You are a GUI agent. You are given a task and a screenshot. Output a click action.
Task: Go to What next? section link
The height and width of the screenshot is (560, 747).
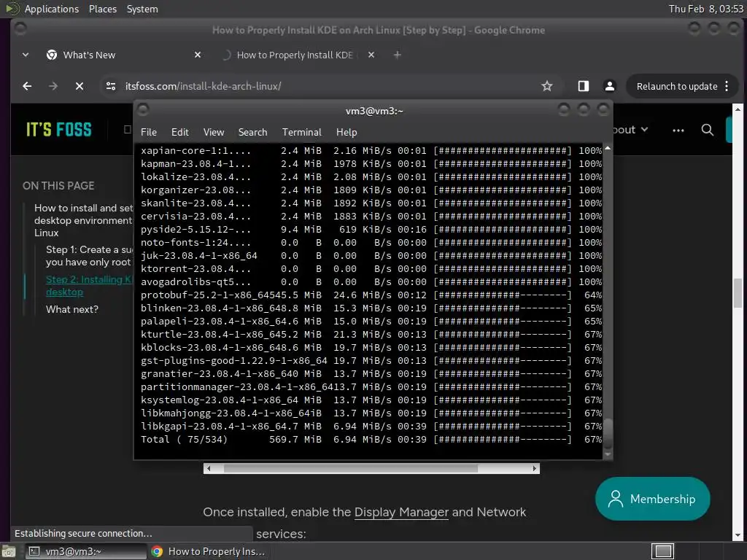pyautogui.click(x=72, y=309)
